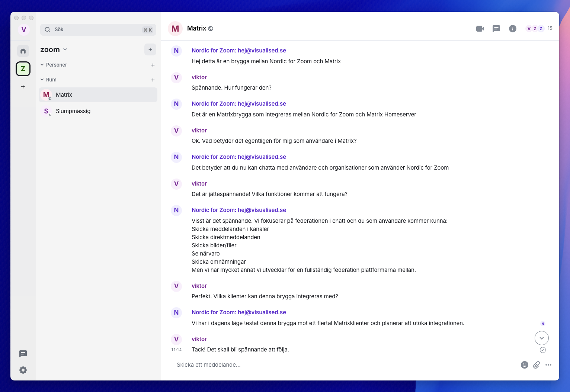This screenshot has width=570, height=392.
Task: Collapse the Personer section
Action: 42,65
